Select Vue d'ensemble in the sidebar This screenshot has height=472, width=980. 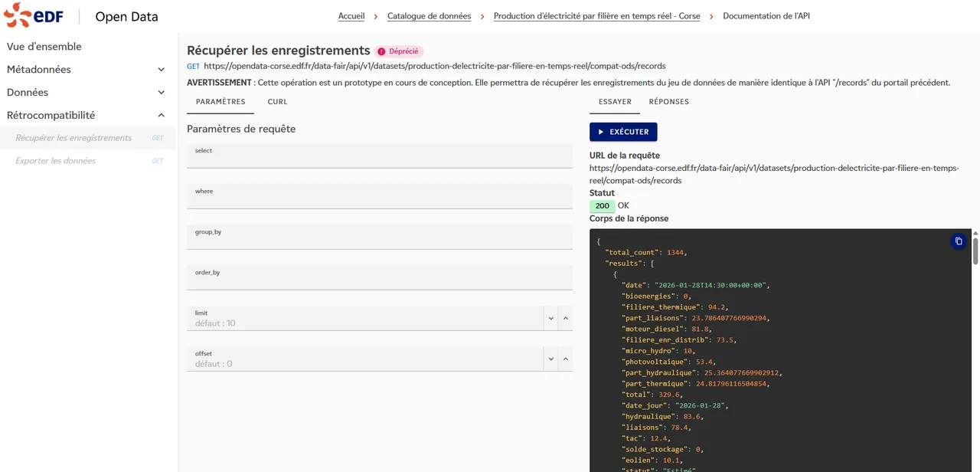[44, 47]
